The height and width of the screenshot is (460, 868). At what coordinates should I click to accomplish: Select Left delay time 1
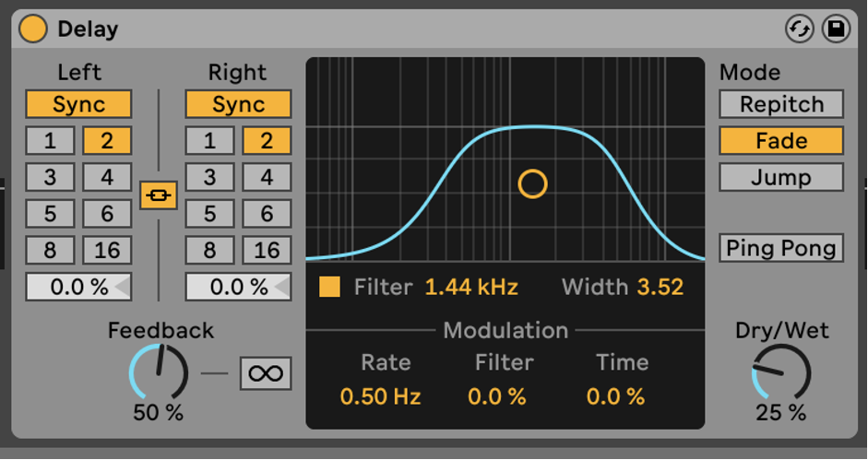(50, 141)
